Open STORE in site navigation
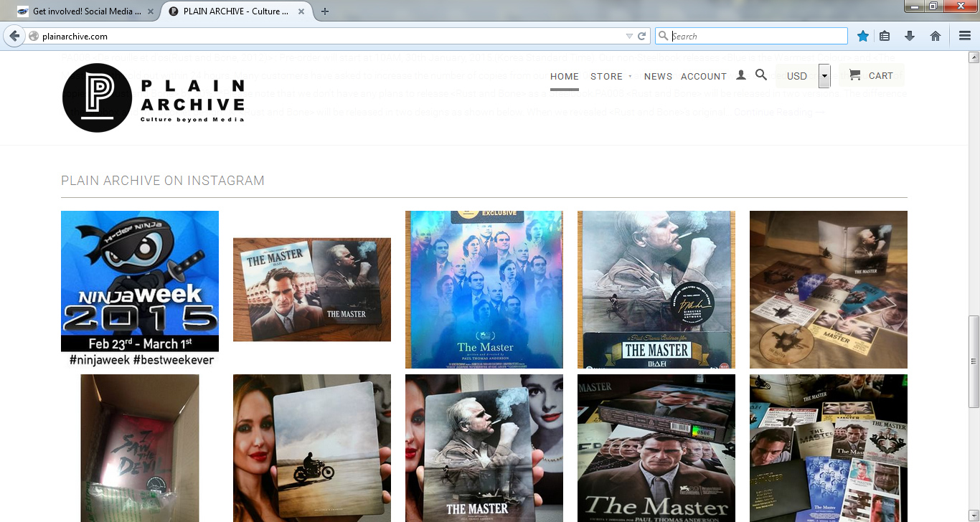This screenshot has height=522, width=980. pos(607,76)
